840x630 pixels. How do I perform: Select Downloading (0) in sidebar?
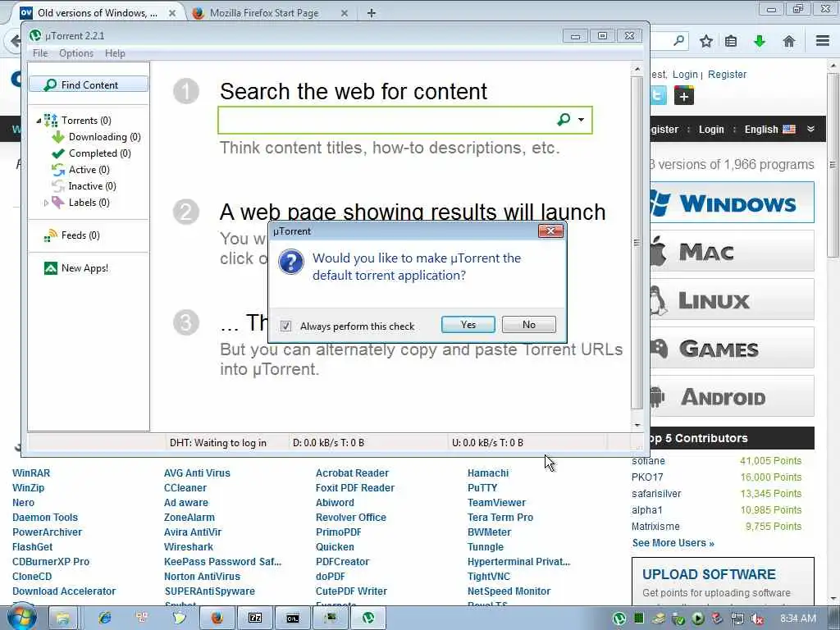104,137
